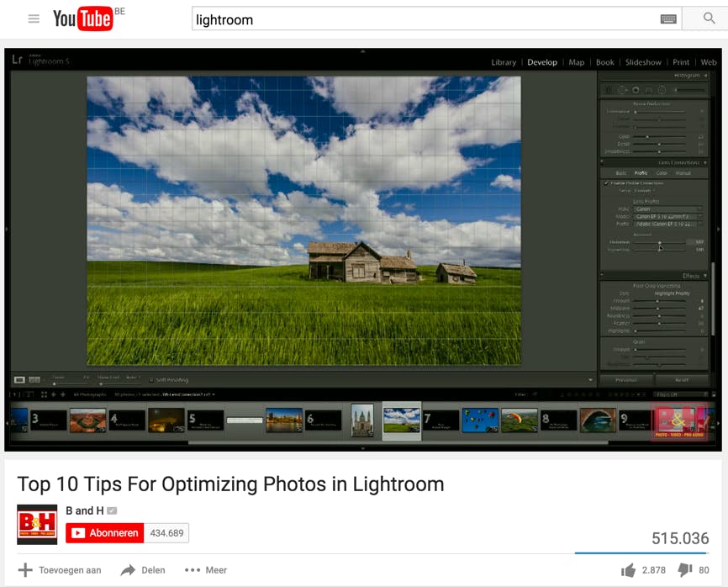Toggle Enable Profile Corrections checkbox

point(606,183)
